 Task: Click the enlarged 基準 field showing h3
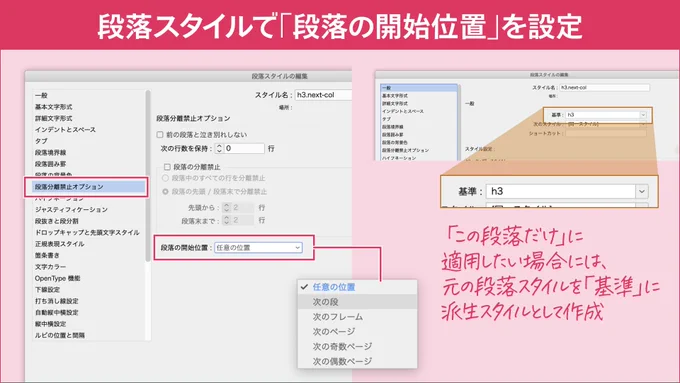(x=561, y=191)
